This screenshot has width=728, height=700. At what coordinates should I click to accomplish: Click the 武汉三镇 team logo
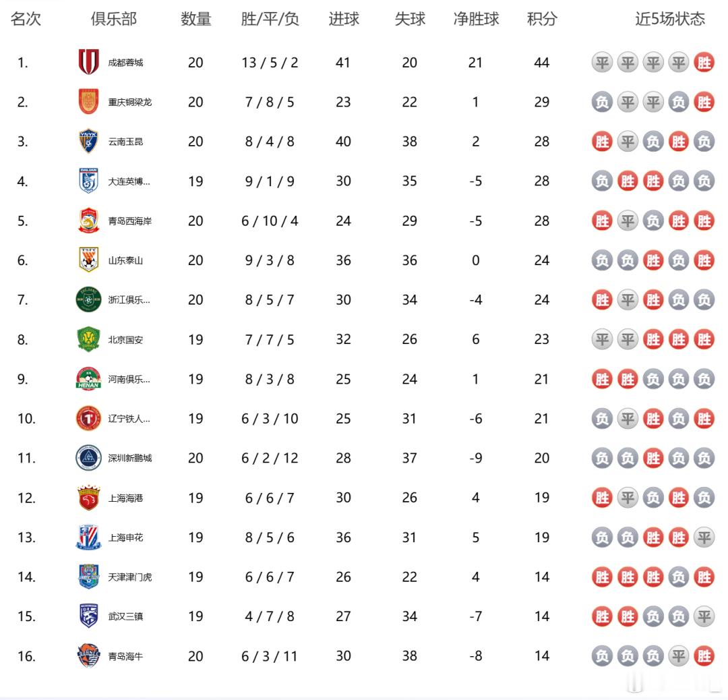[89, 616]
